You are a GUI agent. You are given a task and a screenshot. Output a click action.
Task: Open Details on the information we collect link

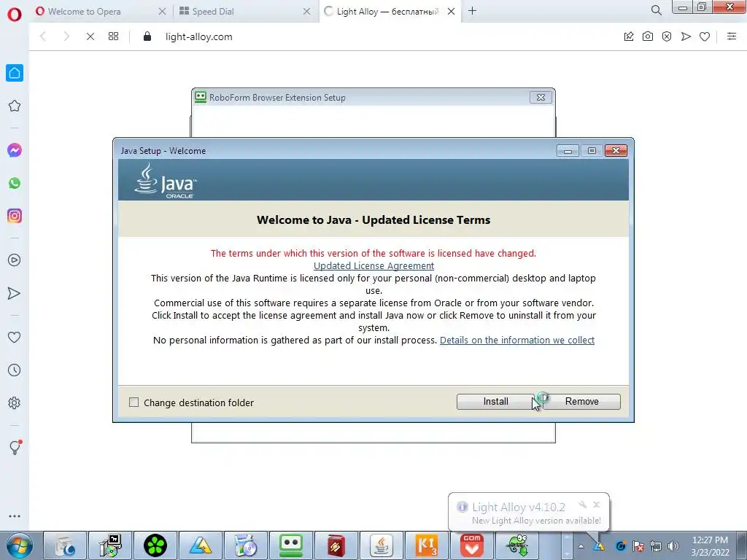click(x=517, y=340)
